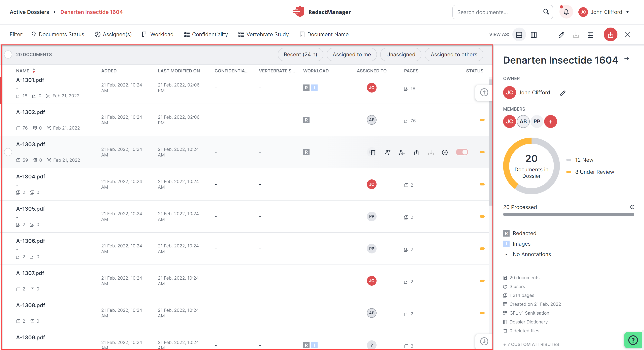This screenshot has height=350, width=644.
Task: Expand + 7 CUSTOM ATTRIBUTES
Action: tap(531, 344)
